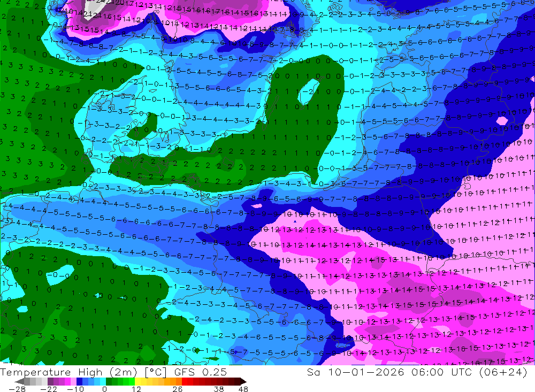Screen dimensions: 535x392
Task: Click the '-22' legend value
Action: [49, 389]
